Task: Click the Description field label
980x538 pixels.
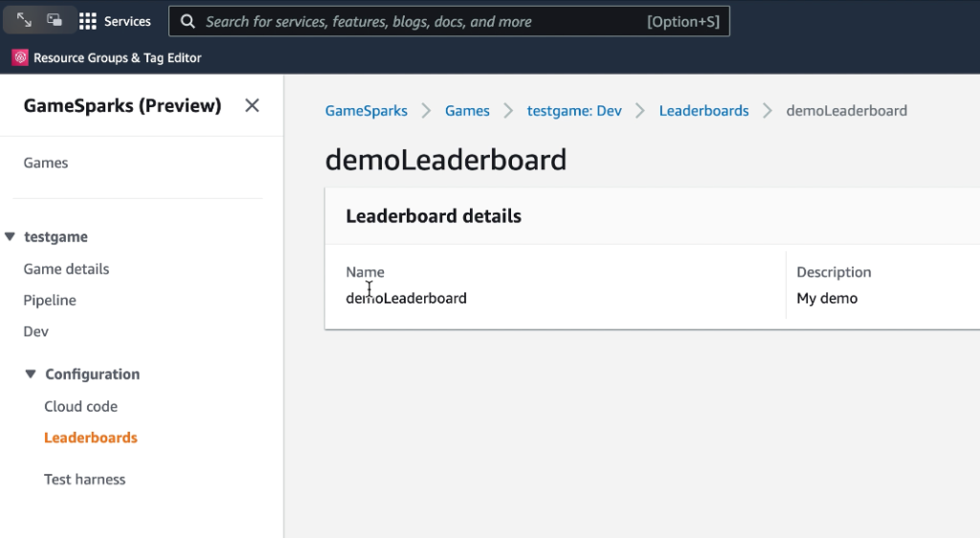Action: coord(834,273)
